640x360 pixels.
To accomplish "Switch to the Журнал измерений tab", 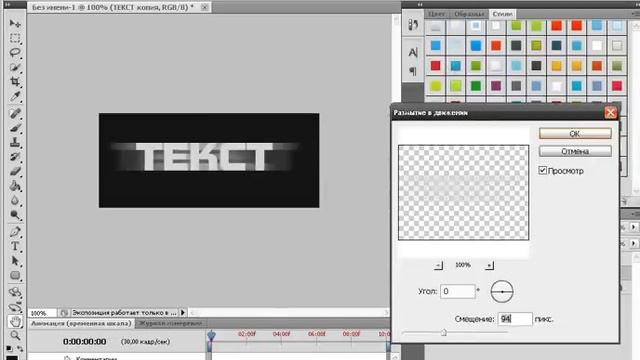I will point(170,323).
